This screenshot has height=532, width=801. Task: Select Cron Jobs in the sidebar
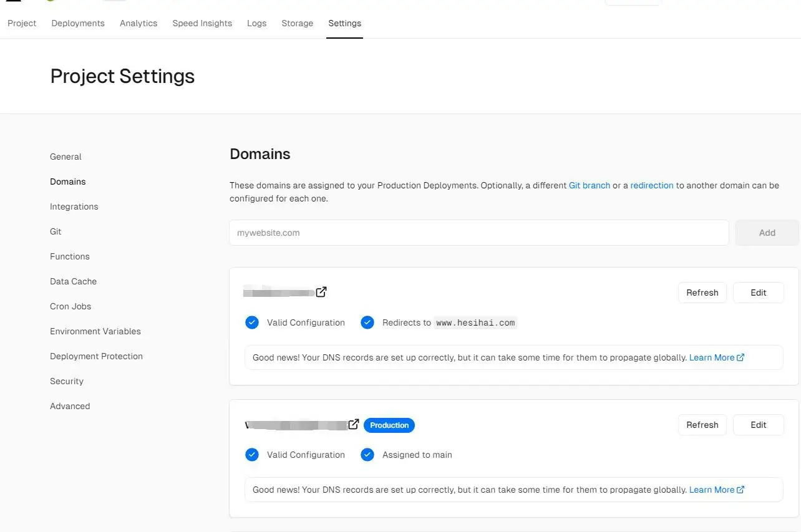click(x=70, y=306)
